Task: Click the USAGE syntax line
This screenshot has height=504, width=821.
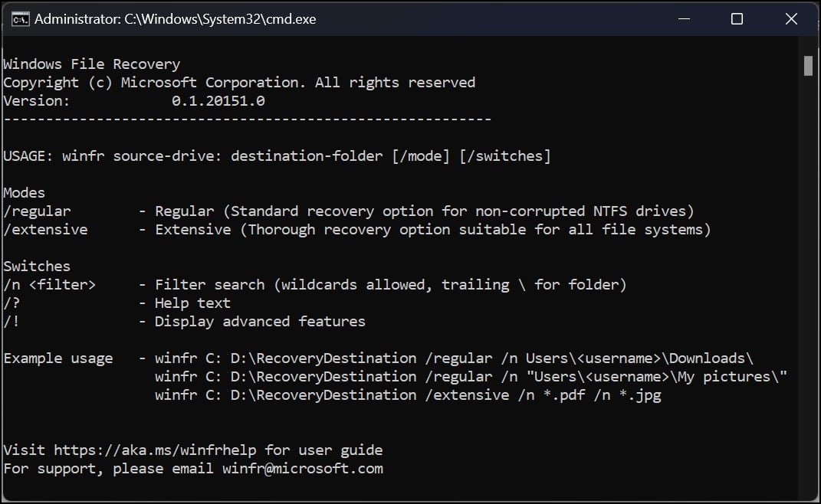Action: pos(277,156)
